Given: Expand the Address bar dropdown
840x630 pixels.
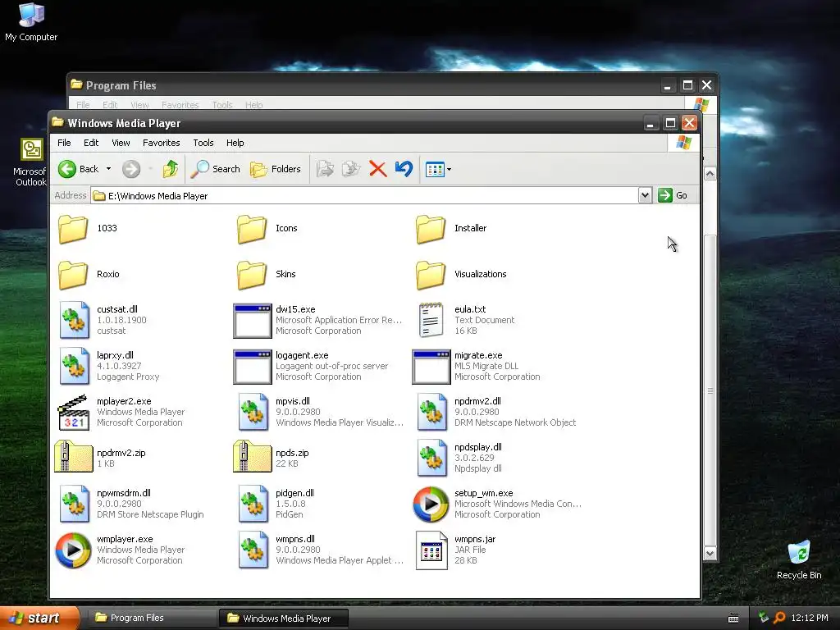Looking at the screenshot, I should pos(645,195).
